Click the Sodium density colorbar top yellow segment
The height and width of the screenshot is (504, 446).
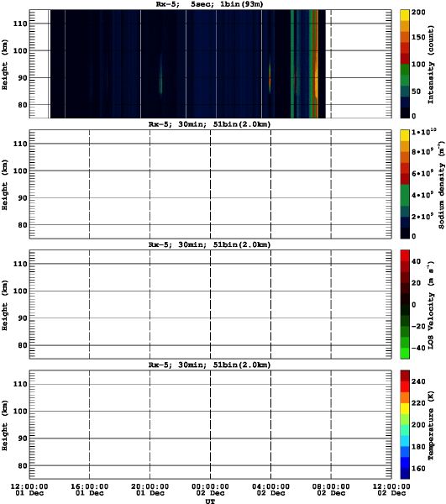point(405,135)
